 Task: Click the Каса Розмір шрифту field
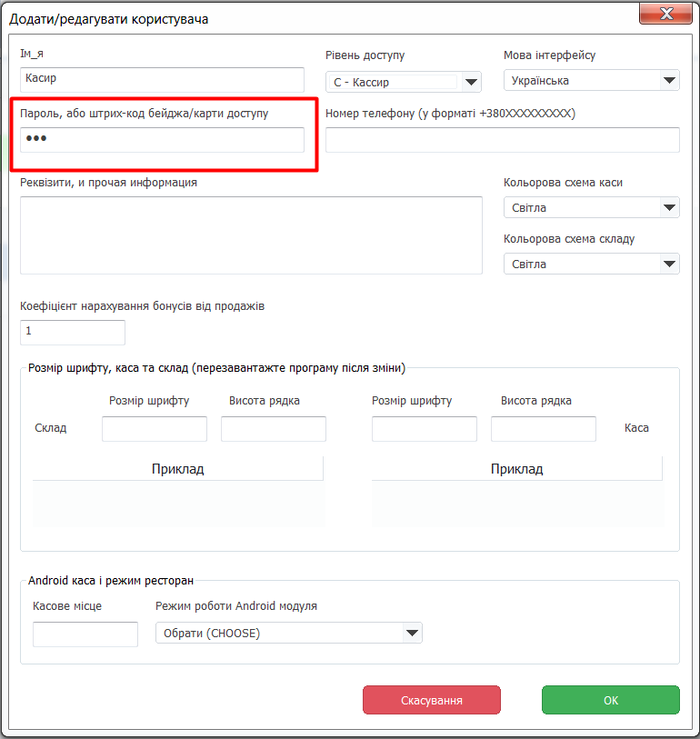click(425, 428)
